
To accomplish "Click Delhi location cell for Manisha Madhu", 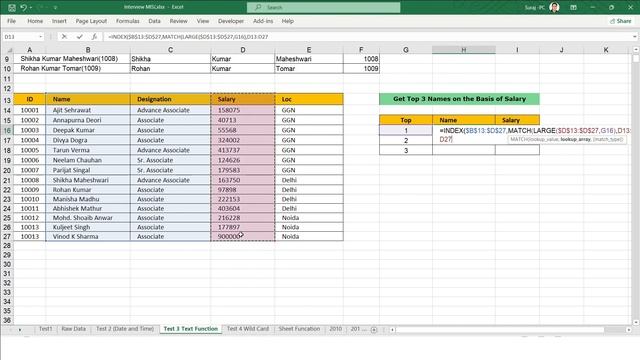I will [x=309, y=199].
